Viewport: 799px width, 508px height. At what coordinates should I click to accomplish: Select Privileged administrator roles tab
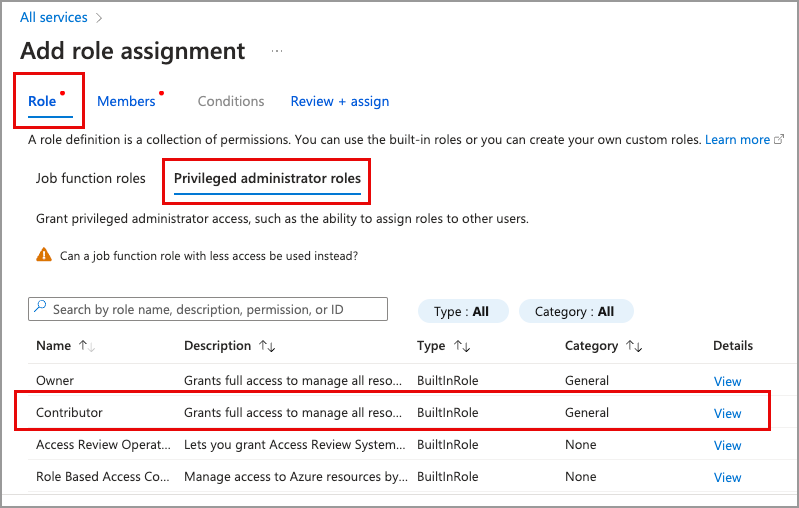267,178
